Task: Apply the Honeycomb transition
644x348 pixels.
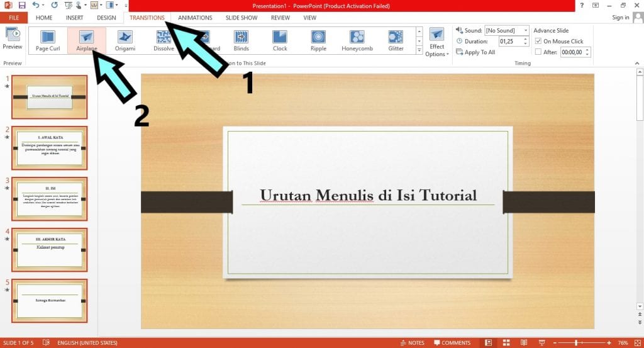Action: click(357, 40)
